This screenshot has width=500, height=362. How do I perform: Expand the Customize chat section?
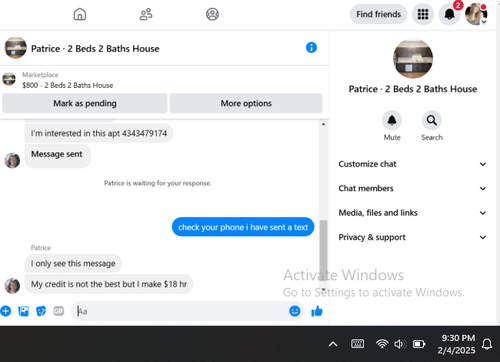coord(413,164)
